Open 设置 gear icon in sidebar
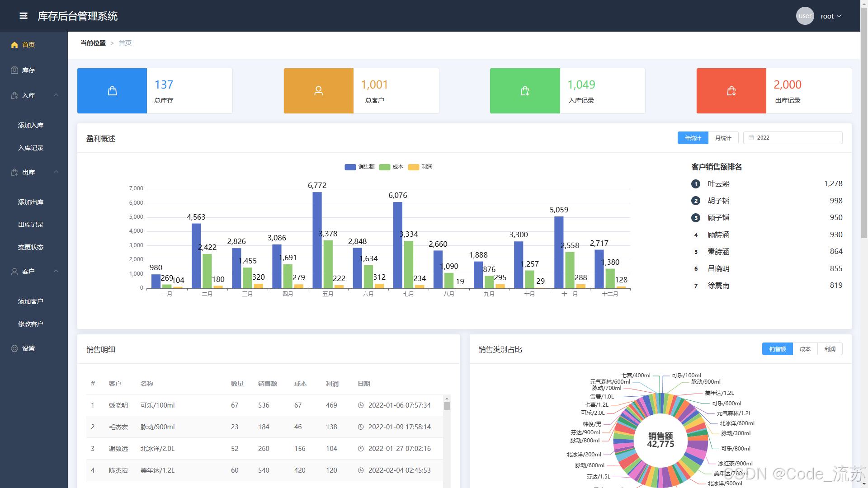The image size is (868, 488). [x=14, y=348]
